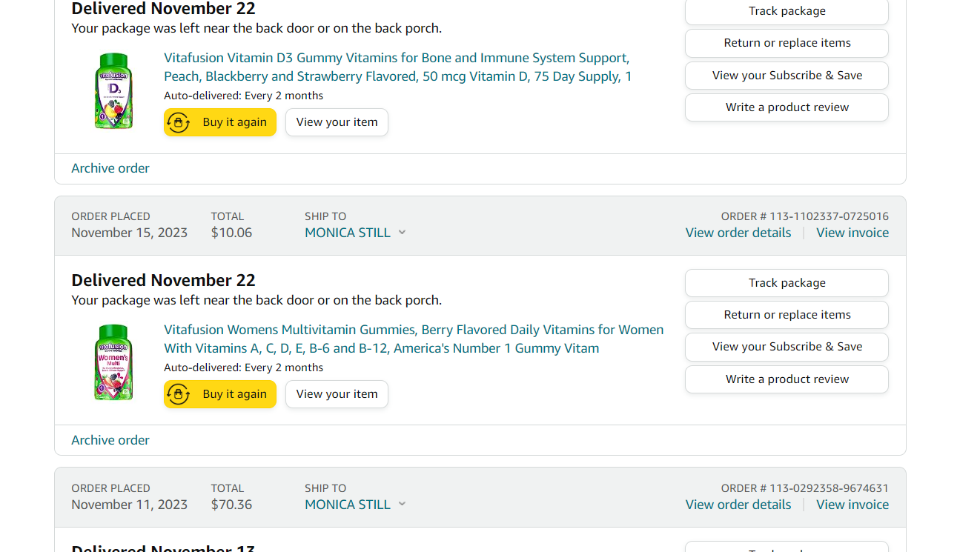Return or replace items for Vitamin D3 order
This screenshot has width=980, height=552.
pos(787,43)
